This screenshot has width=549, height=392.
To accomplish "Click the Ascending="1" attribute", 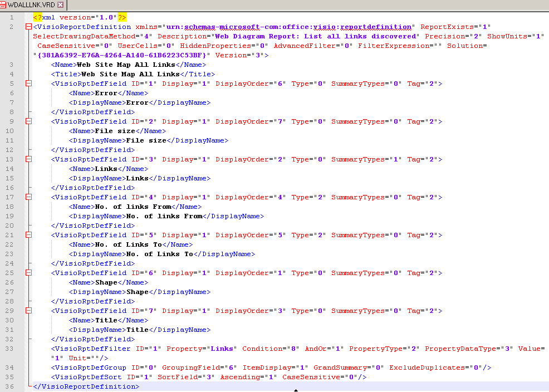I will [248, 377].
